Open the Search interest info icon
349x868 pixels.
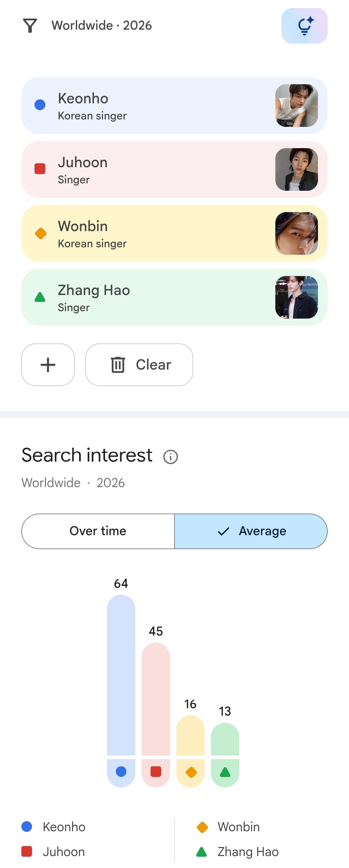tap(170, 457)
